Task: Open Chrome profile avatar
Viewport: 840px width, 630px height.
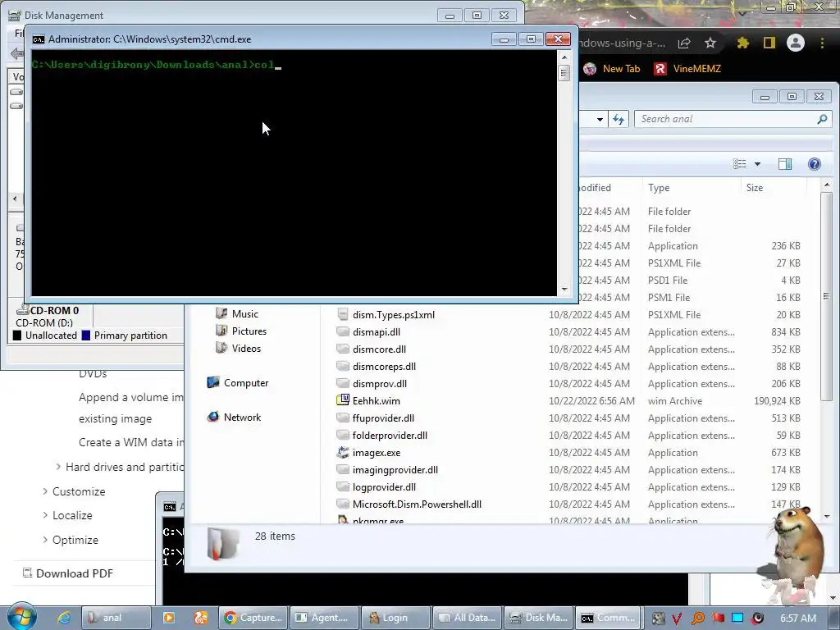Action: click(x=796, y=43)
